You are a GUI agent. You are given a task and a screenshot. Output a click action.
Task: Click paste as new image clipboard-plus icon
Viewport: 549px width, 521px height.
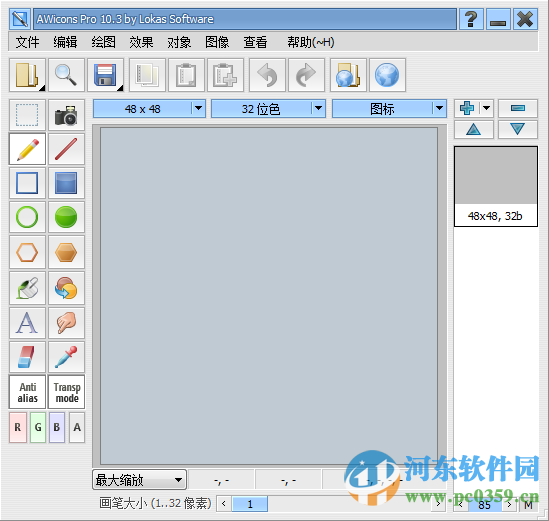pyautogui.click(x=225, y=75)
